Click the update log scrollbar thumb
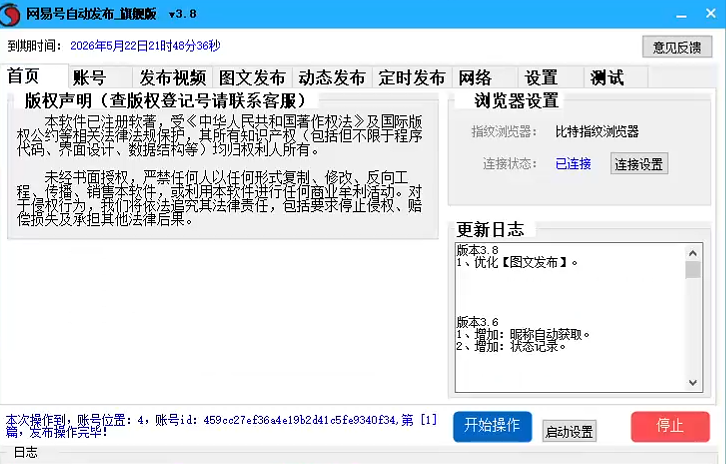Viewport: 726px width, 464px height. pos(693,270)
